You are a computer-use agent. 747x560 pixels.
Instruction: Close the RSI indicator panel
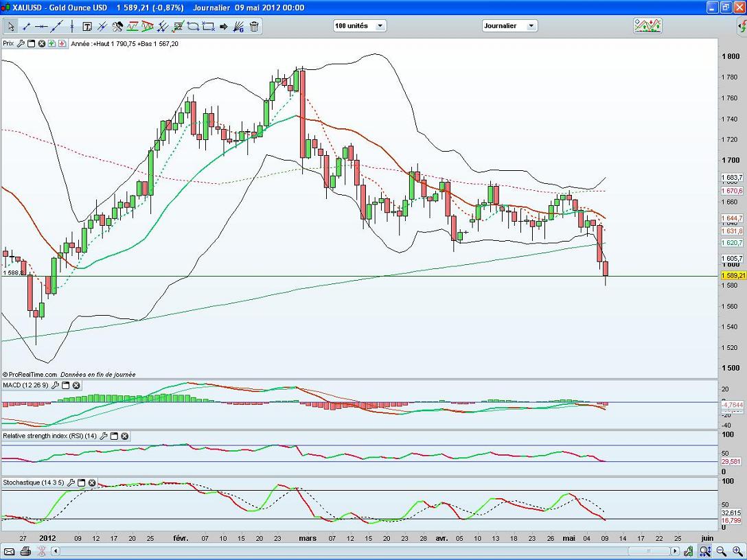(124, 436)
